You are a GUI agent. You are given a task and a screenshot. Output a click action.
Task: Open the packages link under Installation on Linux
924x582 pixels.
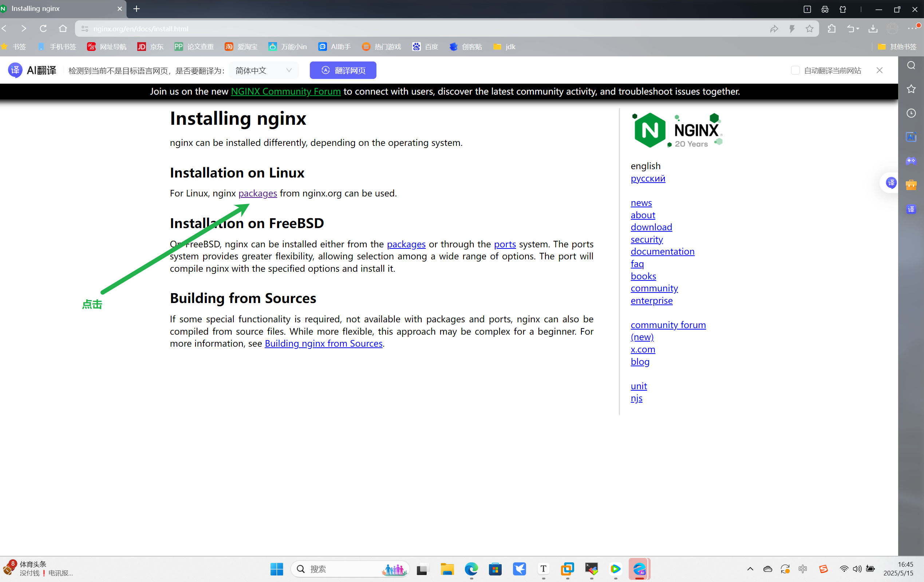tap(257, 193)
